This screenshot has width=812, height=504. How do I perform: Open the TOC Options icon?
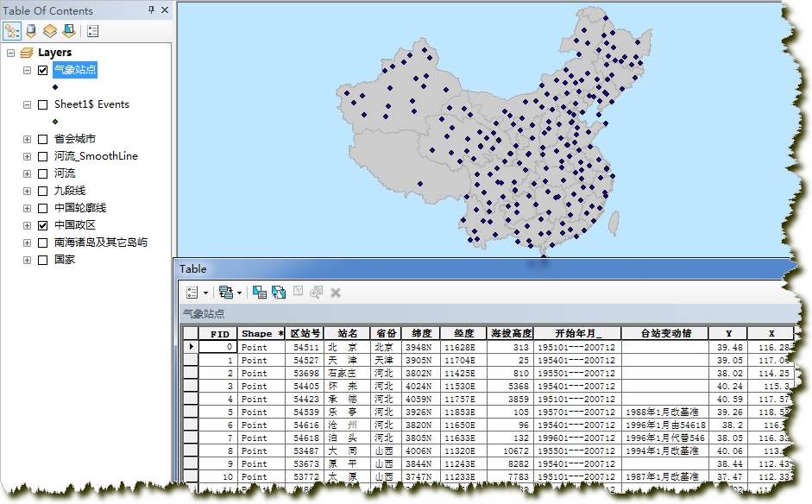click(93, 31)
